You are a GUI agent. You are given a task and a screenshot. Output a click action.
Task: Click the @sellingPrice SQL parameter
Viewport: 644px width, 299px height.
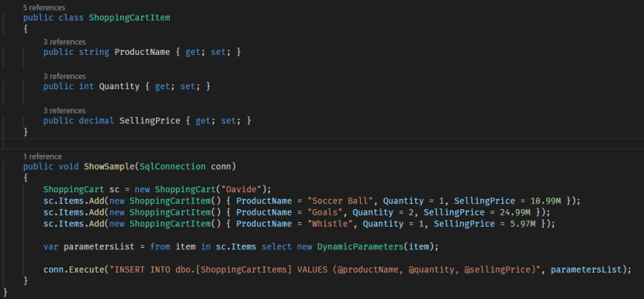pos(499,270)
